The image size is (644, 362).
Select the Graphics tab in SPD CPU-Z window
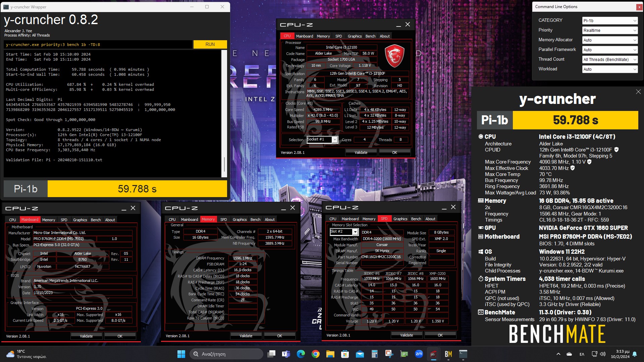[x=400, y=219]
